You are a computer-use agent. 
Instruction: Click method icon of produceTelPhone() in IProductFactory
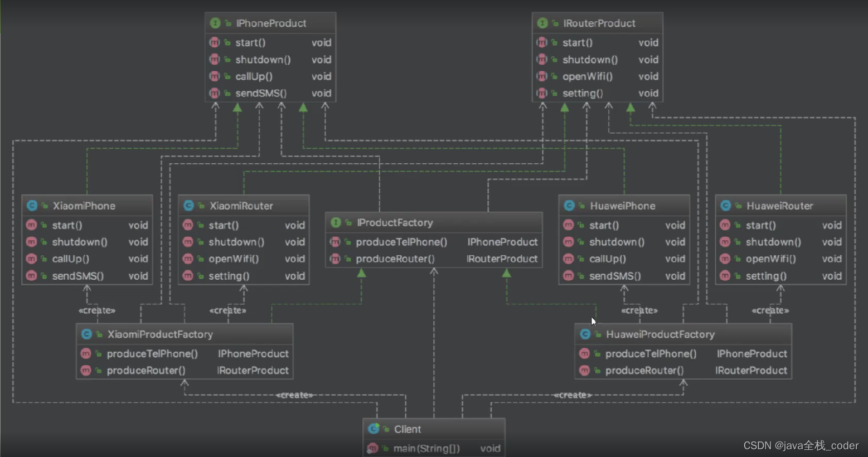point(335,242)
